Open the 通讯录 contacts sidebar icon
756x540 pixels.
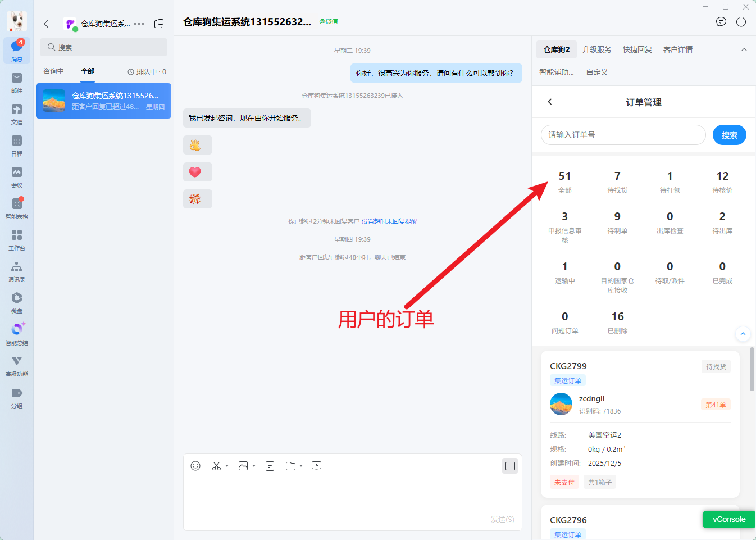coord(17,271)
